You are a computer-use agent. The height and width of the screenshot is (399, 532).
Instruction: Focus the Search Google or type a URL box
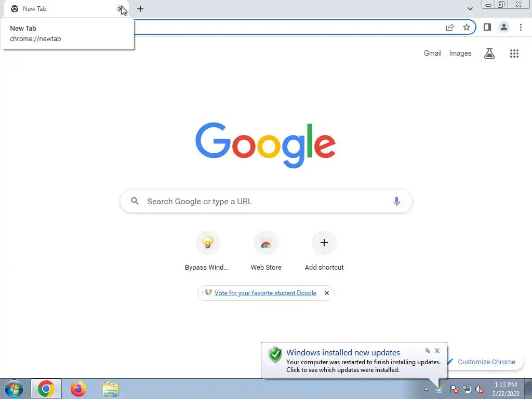click(266, 201)
